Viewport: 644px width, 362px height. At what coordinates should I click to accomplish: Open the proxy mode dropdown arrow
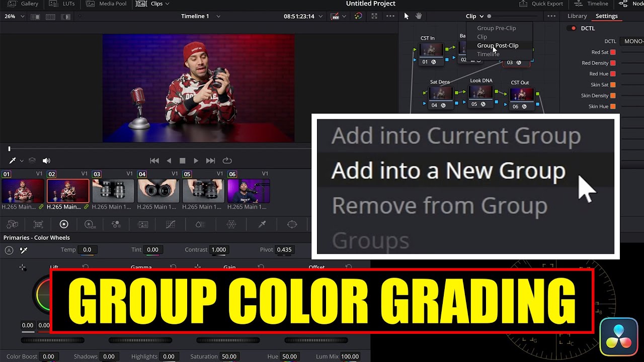pyautogui.click(x=344, y=16)
